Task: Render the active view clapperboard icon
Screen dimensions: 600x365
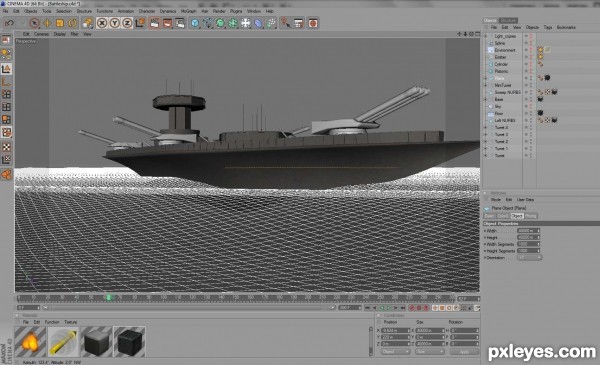Action: (155, 23)
